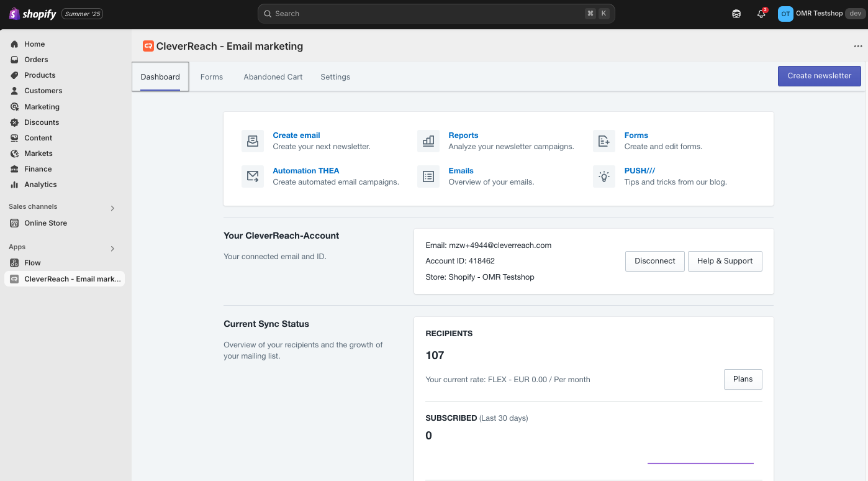Click the Flow app icon
This screenshot has height=481, width=868.
[x=14, y=263]
